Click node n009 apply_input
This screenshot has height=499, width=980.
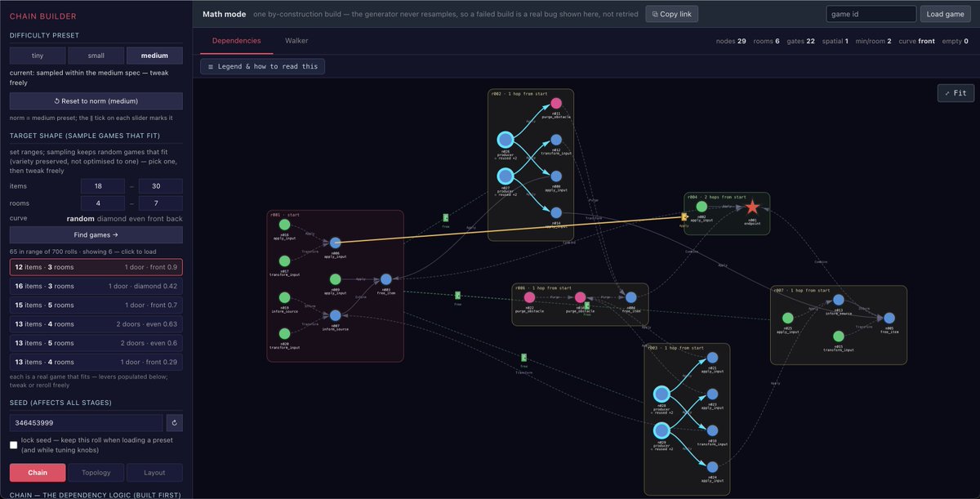click(x=335, y=279)
